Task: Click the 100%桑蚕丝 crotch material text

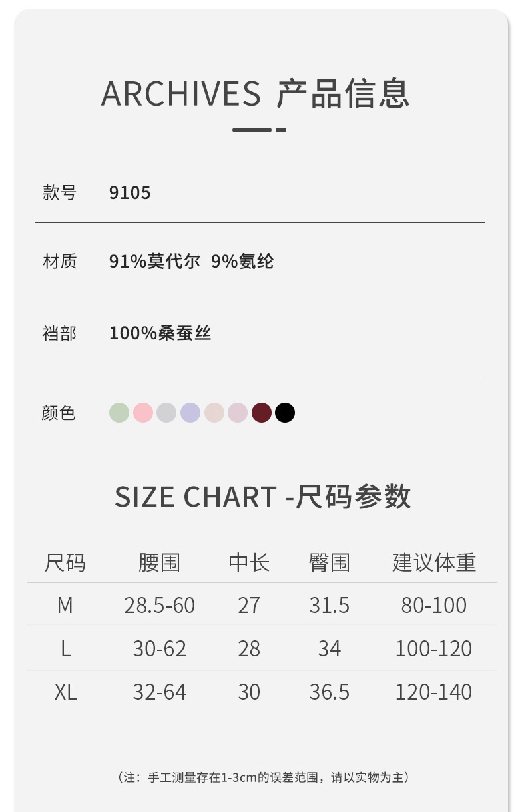Action: [160, 333]
